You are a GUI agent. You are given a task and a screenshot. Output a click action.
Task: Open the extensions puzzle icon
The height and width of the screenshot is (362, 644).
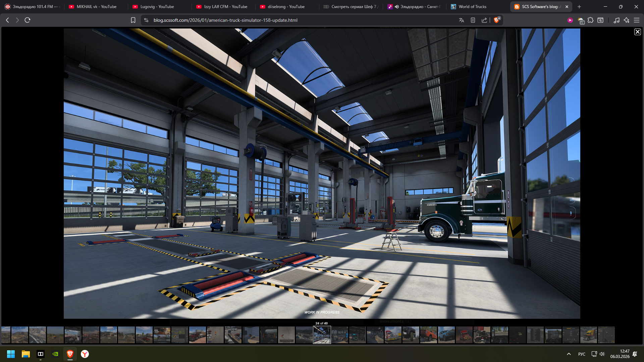(x=591, y=20)
